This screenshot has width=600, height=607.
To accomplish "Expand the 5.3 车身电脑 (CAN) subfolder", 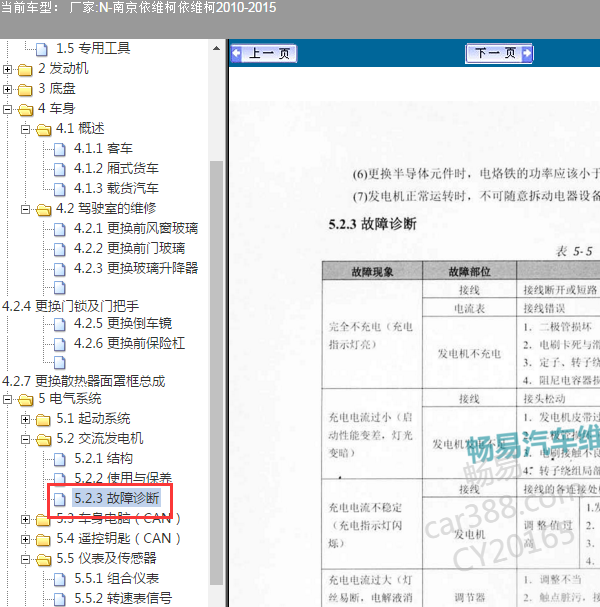I will [x=25, y=520].
